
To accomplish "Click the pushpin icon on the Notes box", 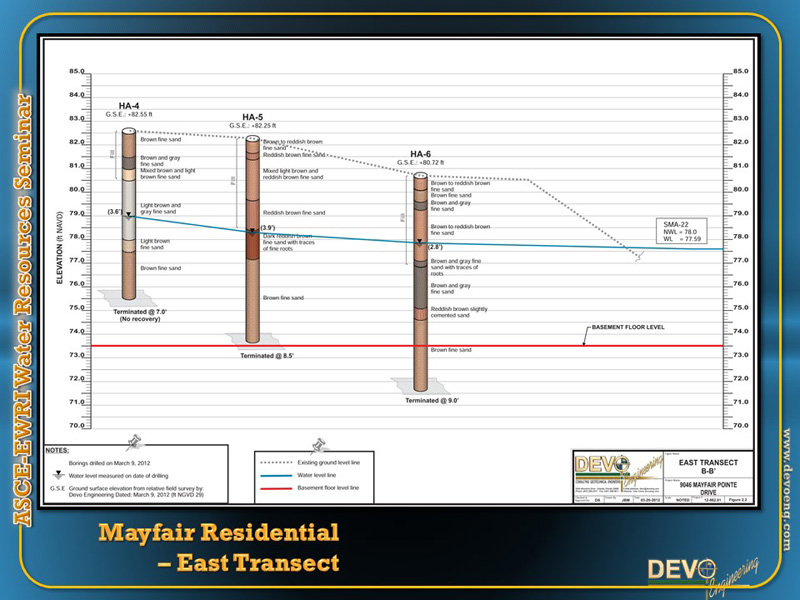I will coord(132,443).
